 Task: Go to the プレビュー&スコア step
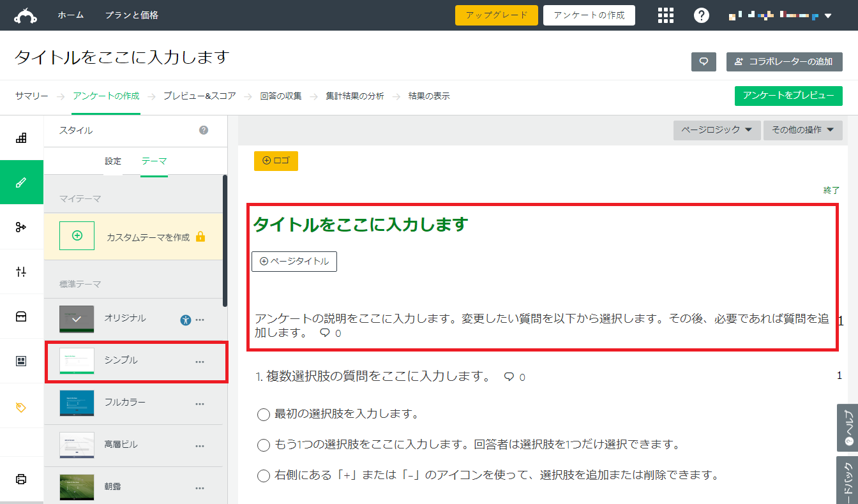pyautogui.click(x=199, y=96)
